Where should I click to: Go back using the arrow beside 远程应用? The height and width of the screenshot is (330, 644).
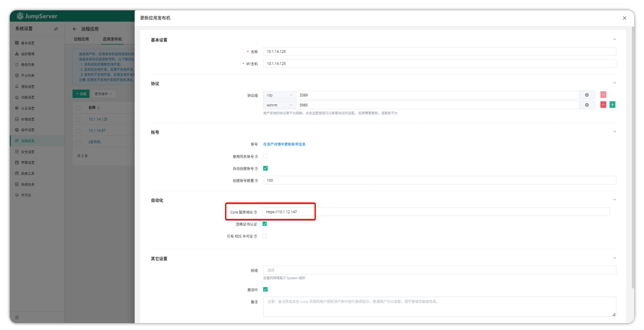(x=75, y=29)
